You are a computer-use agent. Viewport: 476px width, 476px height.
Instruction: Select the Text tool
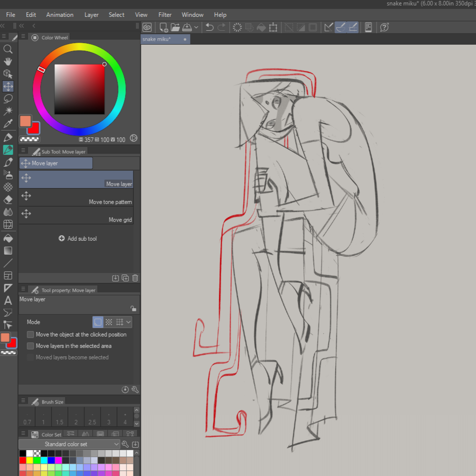[8, 300]
